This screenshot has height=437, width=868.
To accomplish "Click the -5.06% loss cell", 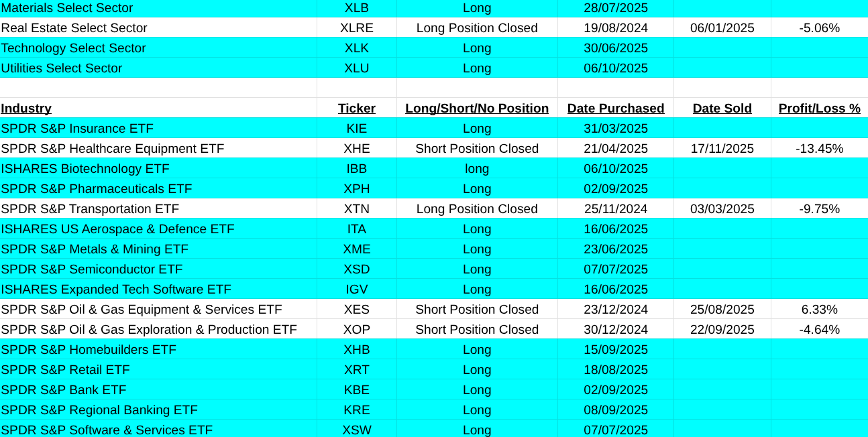I will coord(819,28).
